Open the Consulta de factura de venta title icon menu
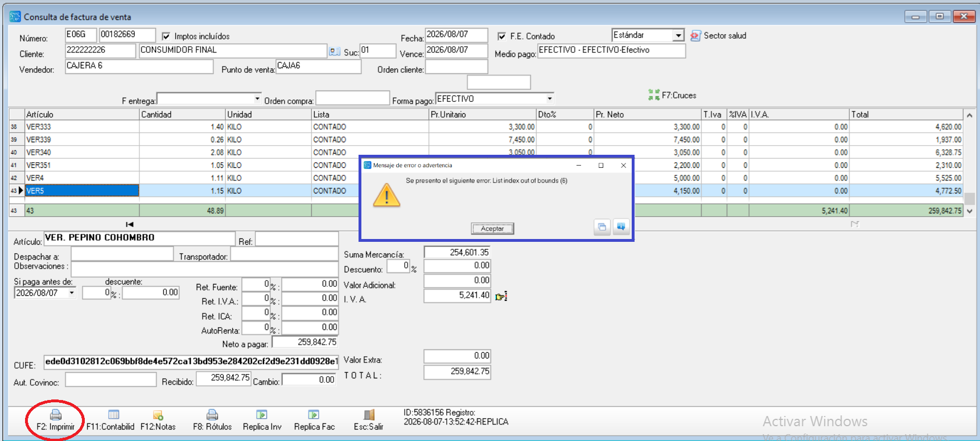The width and height of the screenshot is (980, 441). (x=15, y=17)
